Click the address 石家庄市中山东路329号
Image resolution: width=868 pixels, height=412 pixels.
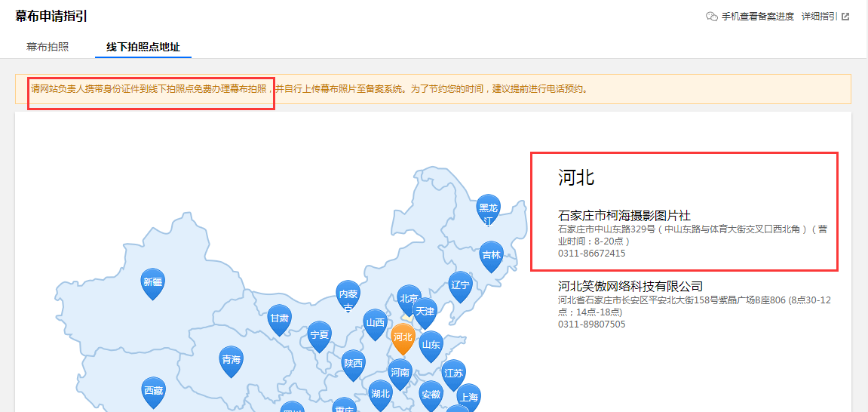click(692, 235)
